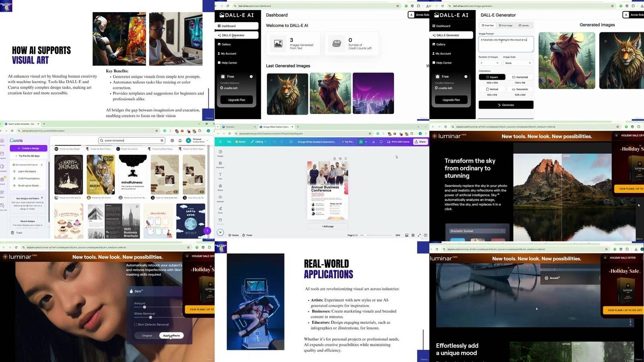Open the settings gear in Canva search window
644x362 pixels.
point(172,141)
